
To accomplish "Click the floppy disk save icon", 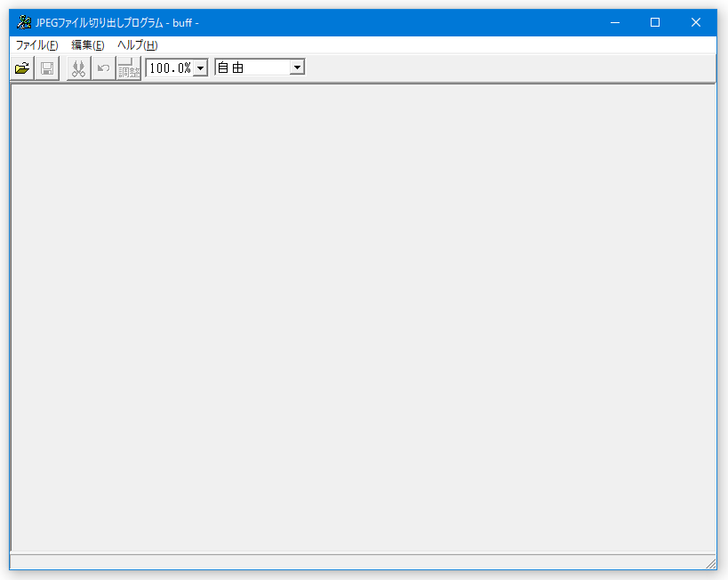I will tap(47, 68).
